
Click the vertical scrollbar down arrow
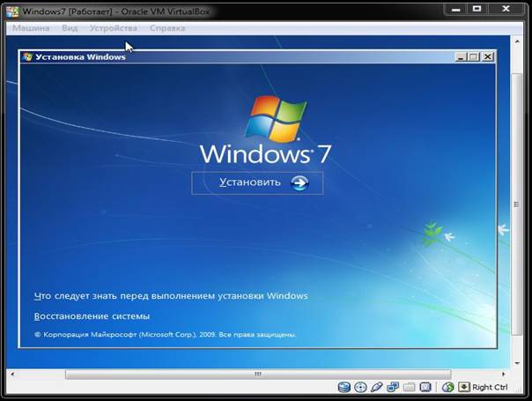[517, 364]
